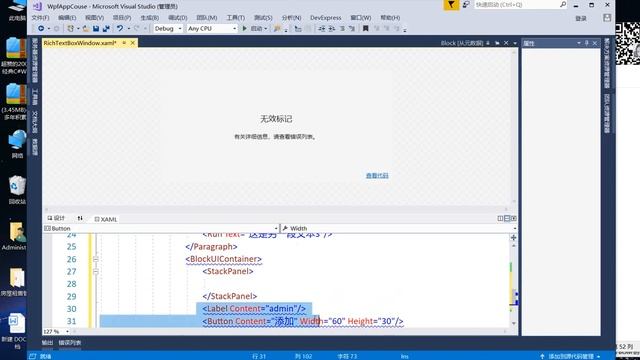Swap design and XAML panes

tap(80, 218)
